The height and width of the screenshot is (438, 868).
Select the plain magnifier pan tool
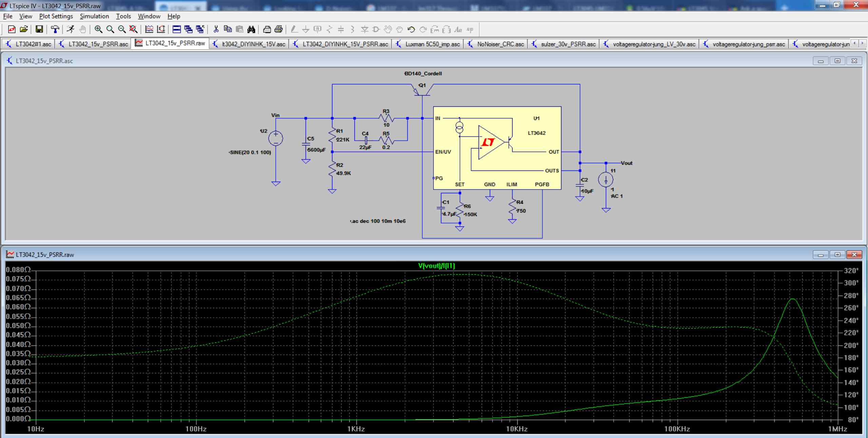coord(110,29)
